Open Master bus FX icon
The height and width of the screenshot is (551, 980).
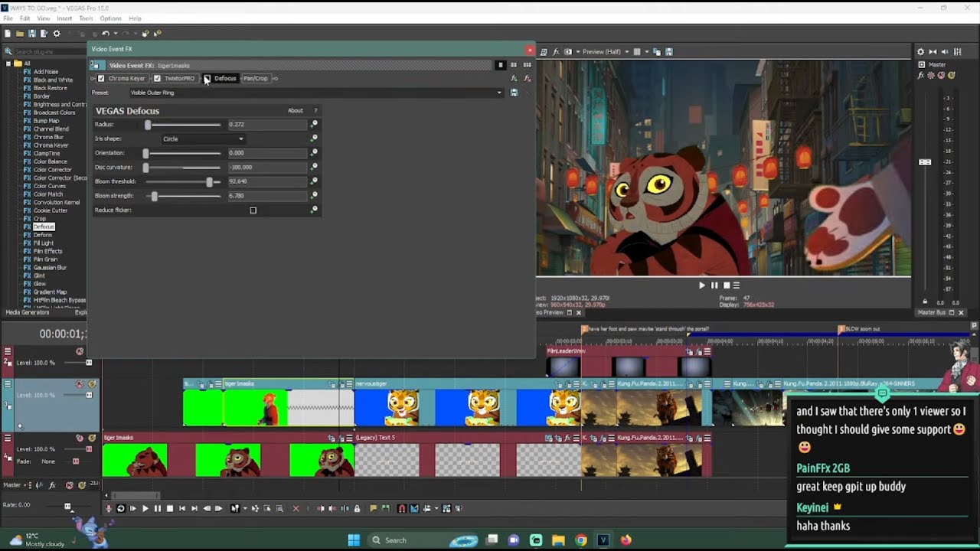[x=922, y=76]
